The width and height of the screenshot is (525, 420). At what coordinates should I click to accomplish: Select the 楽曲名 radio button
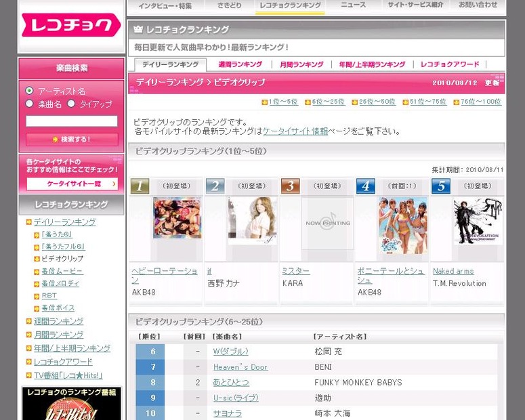(29, 104)
